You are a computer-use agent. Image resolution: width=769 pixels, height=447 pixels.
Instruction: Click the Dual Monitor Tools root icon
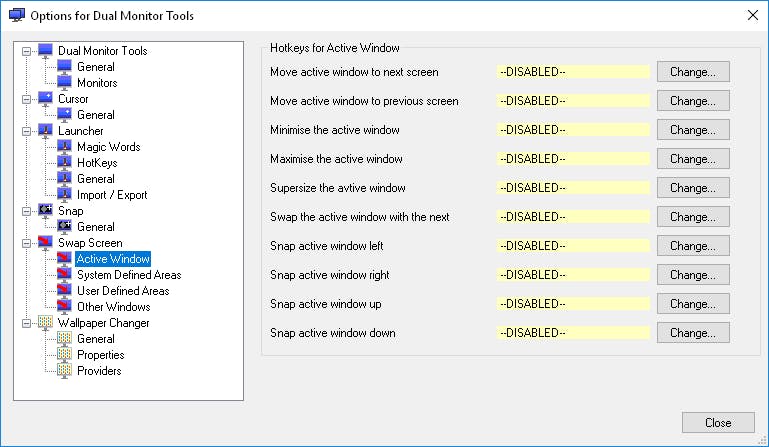45,51
